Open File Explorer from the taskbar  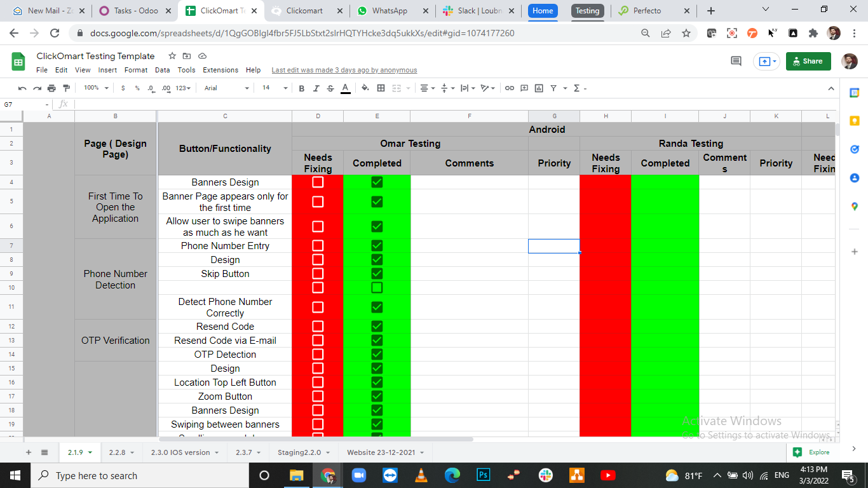(x=297, y=475)
